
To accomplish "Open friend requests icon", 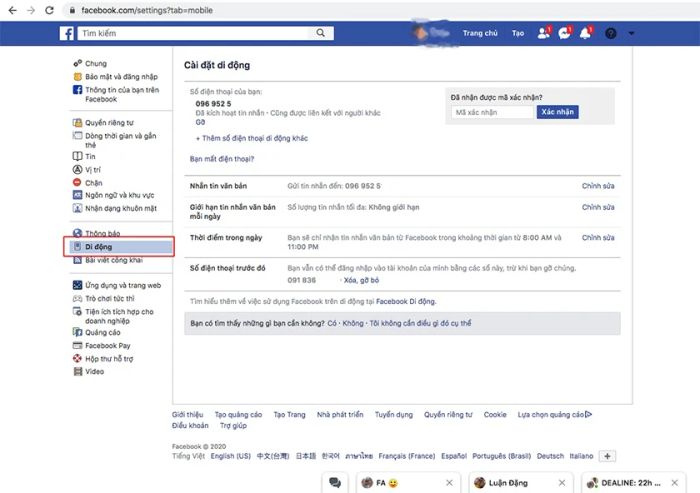I will pyautogui.click(x=544, y=33).
